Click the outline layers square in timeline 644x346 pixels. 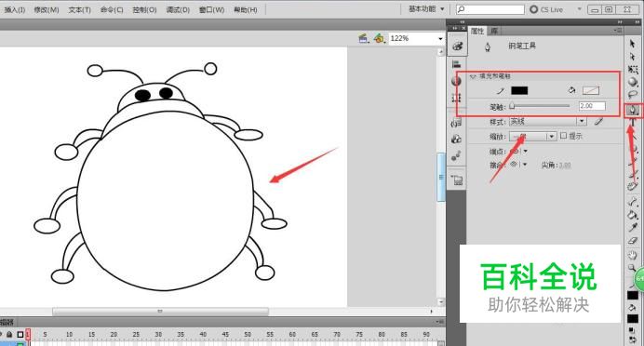(x=20, y=335)
